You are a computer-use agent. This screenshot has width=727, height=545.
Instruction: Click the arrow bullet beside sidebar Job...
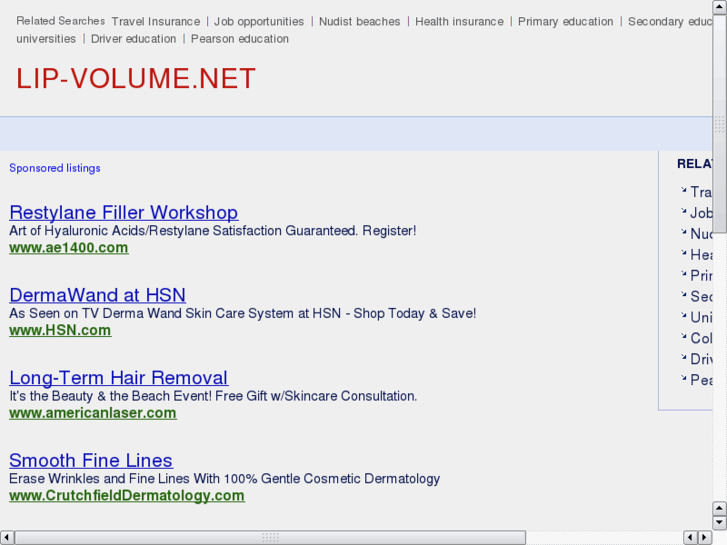(x=683, y=211)
